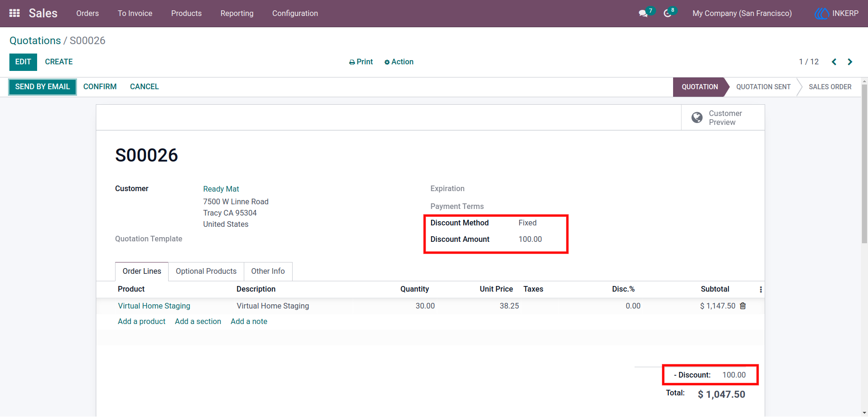Click the CREATE button

click(x=59, y=62)
